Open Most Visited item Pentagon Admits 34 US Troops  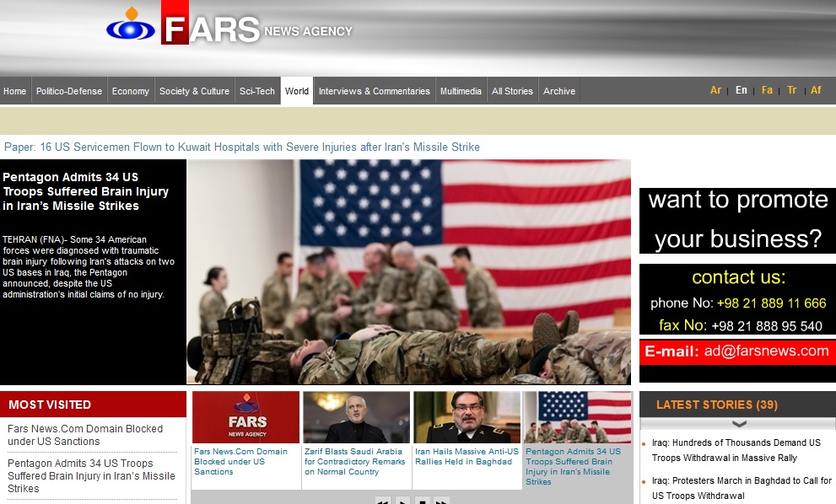point(91,475)
